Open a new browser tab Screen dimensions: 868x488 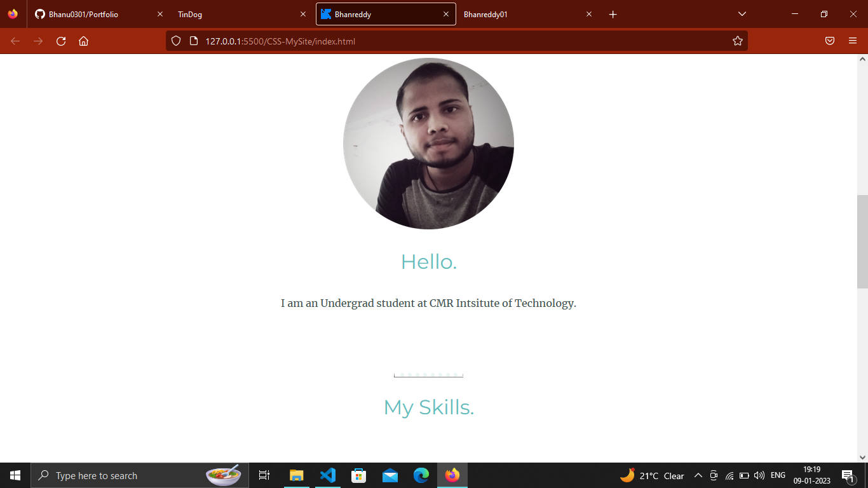pos(613,13)
